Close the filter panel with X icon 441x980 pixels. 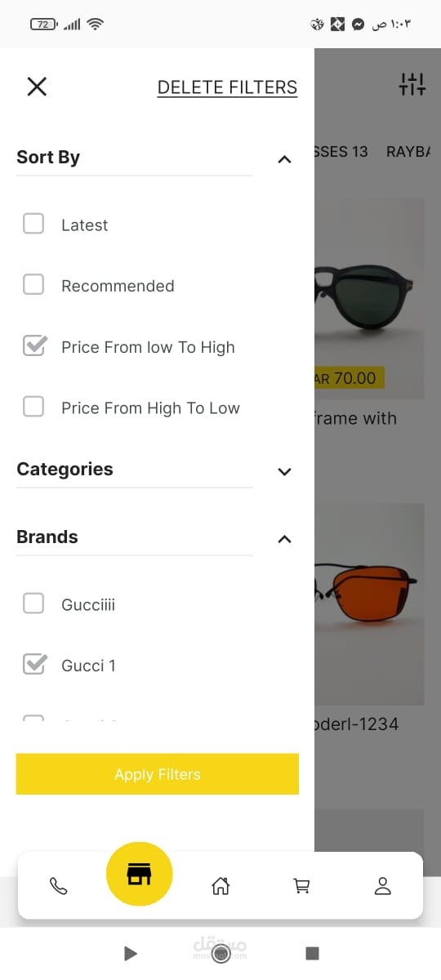[37, 87]
